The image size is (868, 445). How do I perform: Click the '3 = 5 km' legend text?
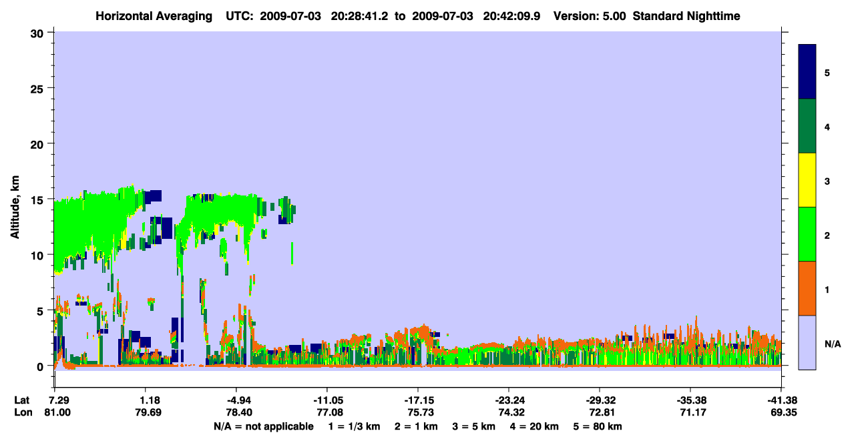point(473,426)
